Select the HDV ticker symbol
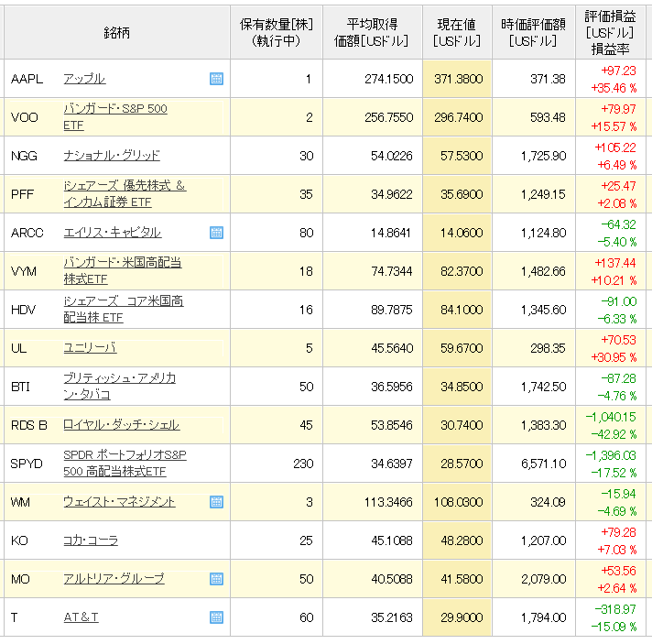 pyautogui.click(x=23, y=310)
